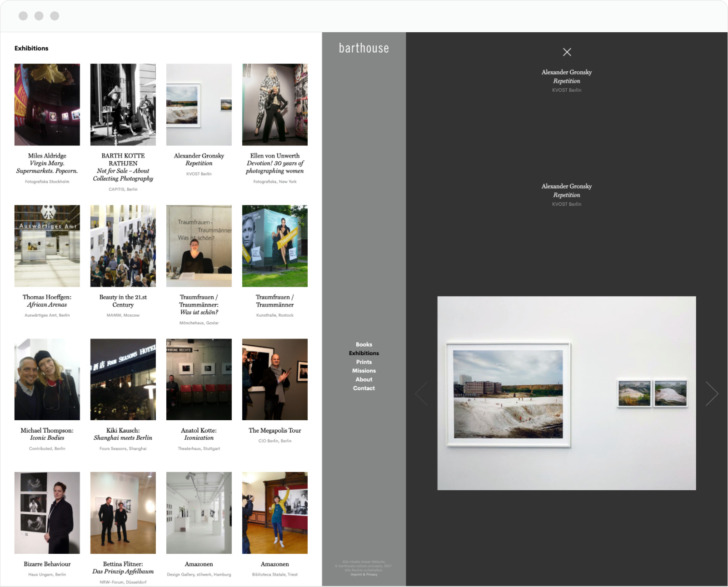This screenshot has height=587, width=728.
Task: Select the Kiki Kausch Shanghai meets Berlin thumbnail
Action: (123, 378)
